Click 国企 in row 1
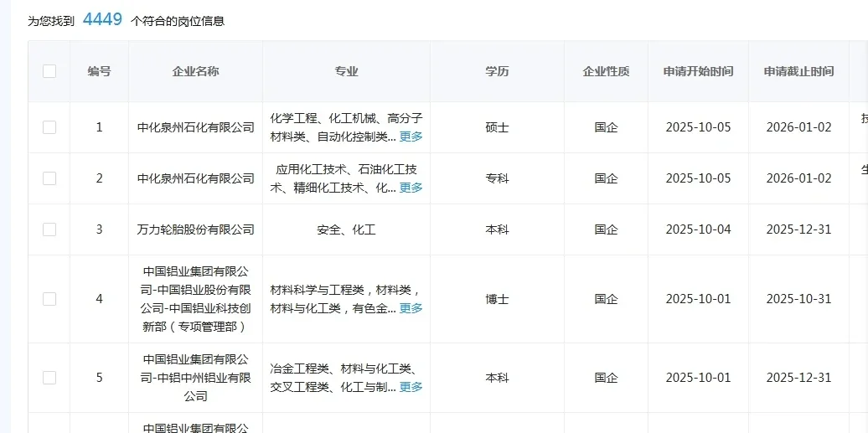 (606, 127)
